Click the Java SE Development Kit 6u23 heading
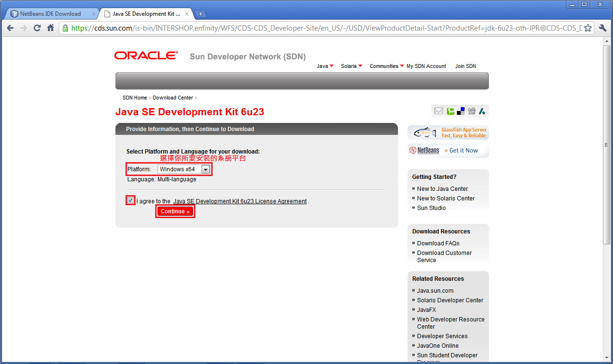Screen dimensions: 613x364 pyautogui.click(x=190, y=112)
